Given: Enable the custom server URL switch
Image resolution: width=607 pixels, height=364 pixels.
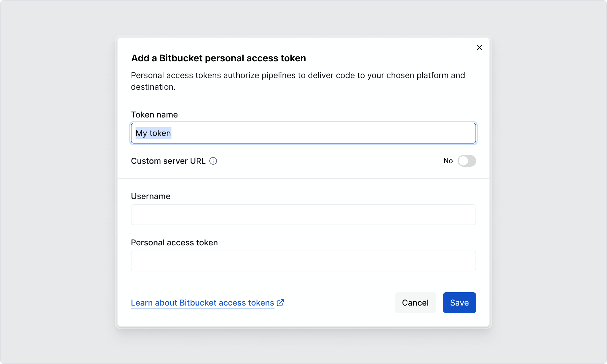Looking at the screenshot, I should coord(467,161).
